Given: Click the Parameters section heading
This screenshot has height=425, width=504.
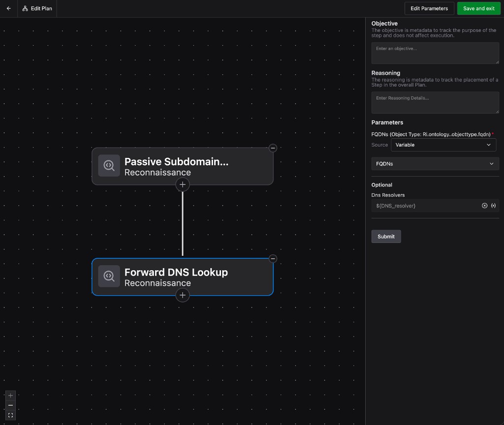Looking at the screenshot, I should point(387,122).
